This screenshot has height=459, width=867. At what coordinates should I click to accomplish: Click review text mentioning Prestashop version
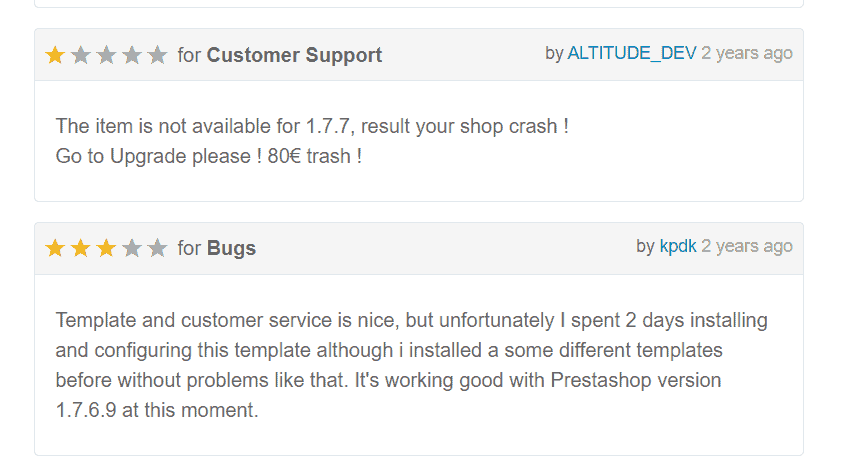pyautogui.click(x=388, y=380)
